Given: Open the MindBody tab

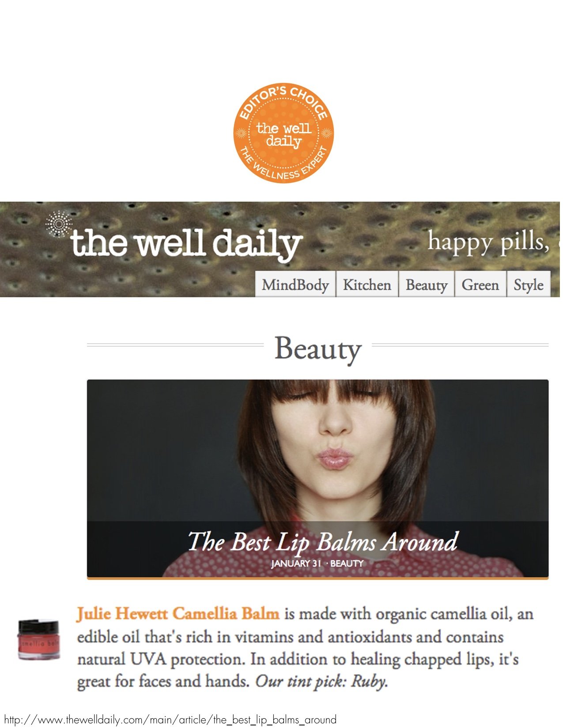Looking at the screenshot, I should [295, 285].
